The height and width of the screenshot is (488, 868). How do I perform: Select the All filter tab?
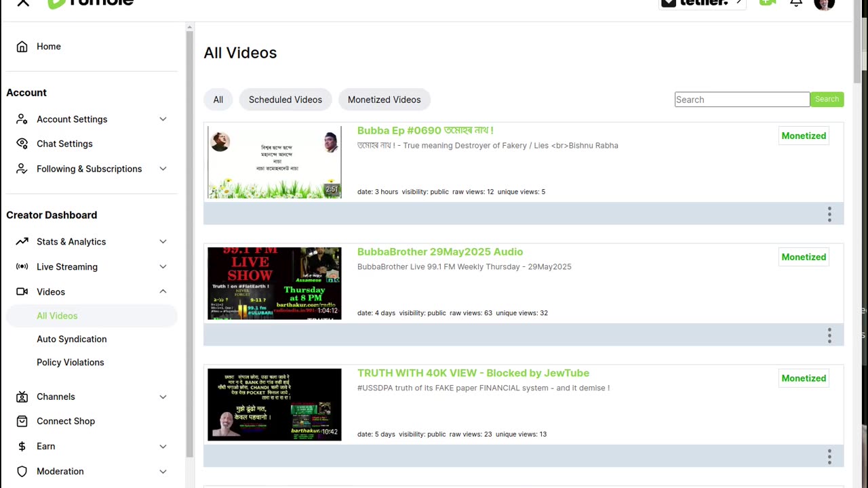(218, 100)
